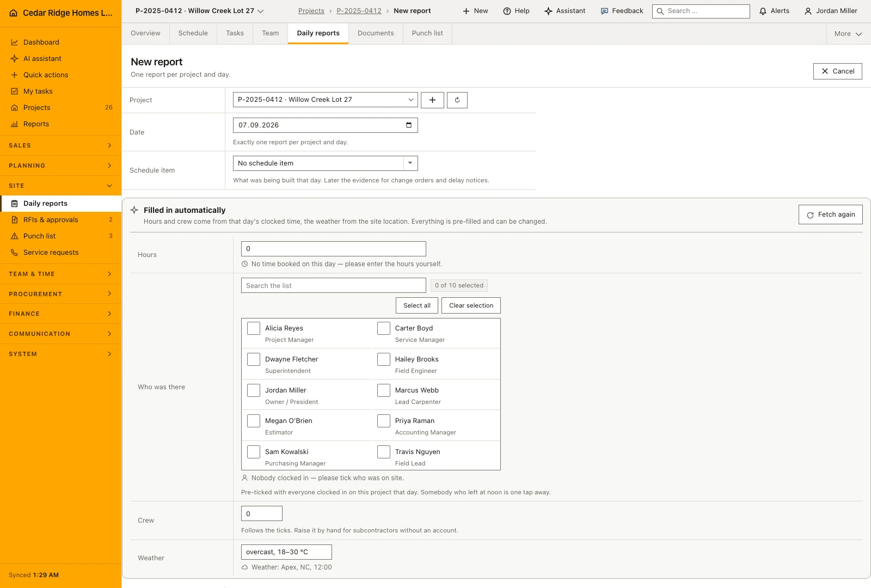The image size is (871, 588).
Task: Tick the Carter Boyd checkbox
Action: (x=384, y=328)
